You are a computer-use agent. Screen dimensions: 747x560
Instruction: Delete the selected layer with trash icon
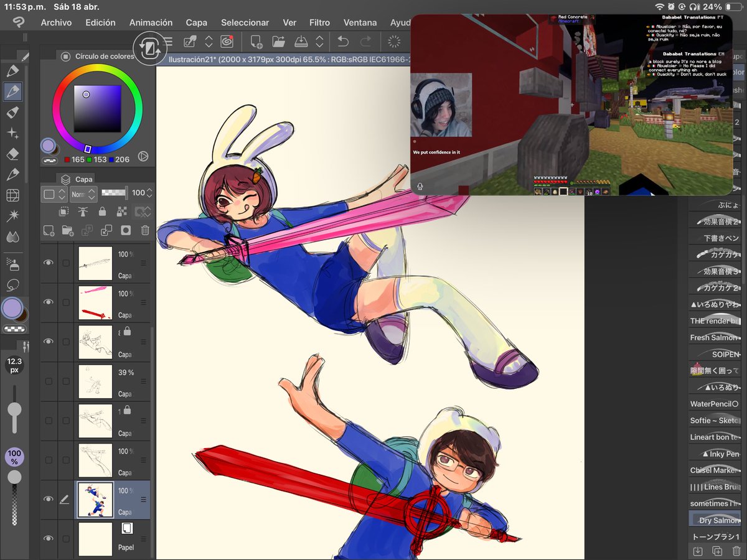click(145, 230)
